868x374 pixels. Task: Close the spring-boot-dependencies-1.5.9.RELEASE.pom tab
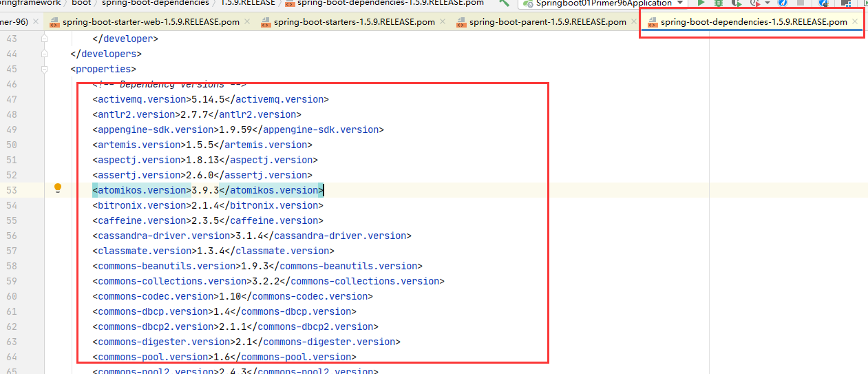point(855,22)
